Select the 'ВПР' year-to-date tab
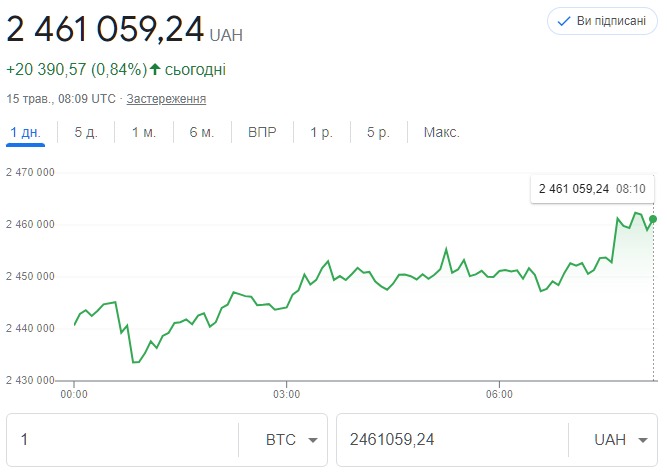This screenshot has width=667, height=472. (262, 133)
